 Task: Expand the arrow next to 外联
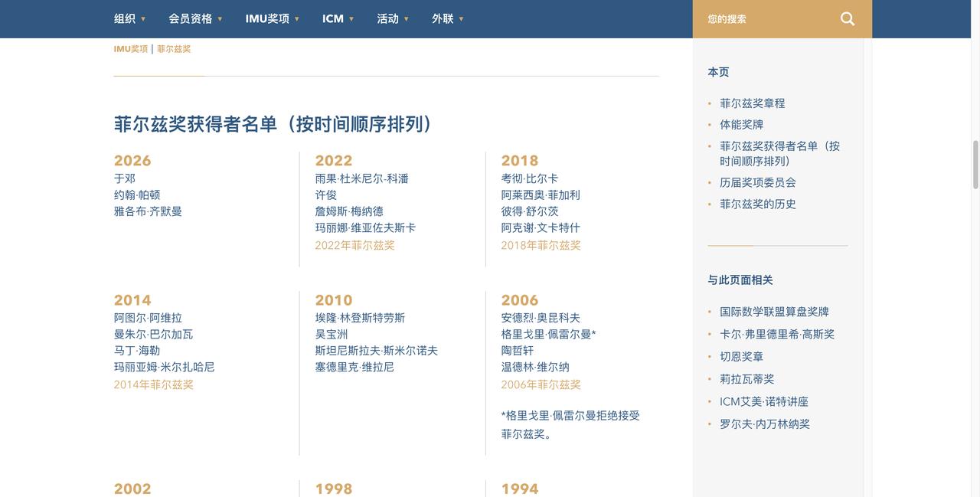point(461,19)
